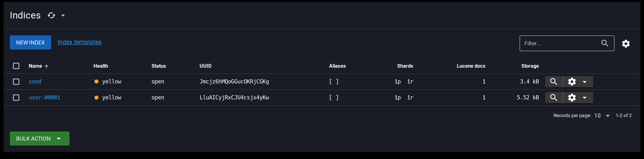This screenshot has width=644, height=159.
Task: Open the BULK ACTION menu
Action: point(40,139)
